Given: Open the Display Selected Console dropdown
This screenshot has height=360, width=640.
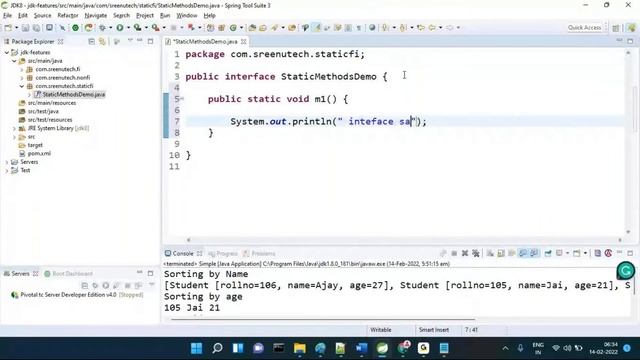Looking at the screenshot, I should [x=567, y=253].
